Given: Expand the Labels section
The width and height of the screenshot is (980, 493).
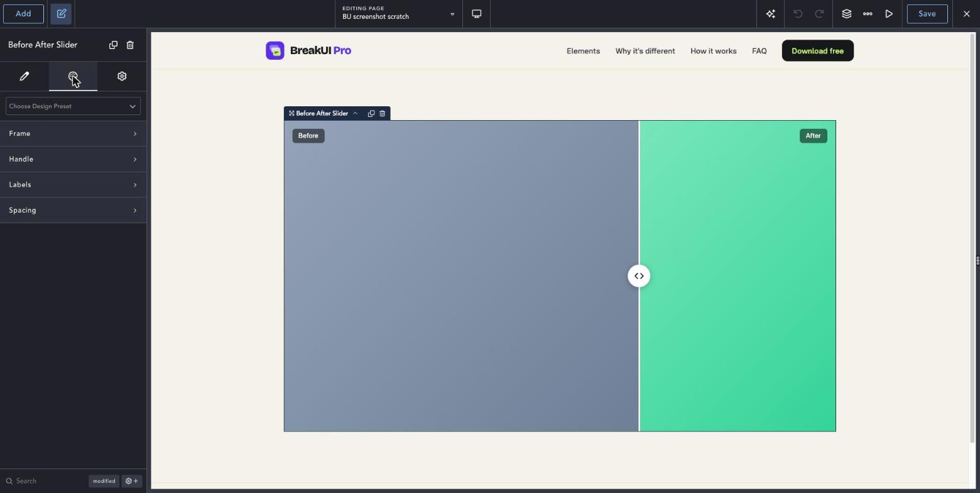Looking at the screenshot, I should [73, 185].
